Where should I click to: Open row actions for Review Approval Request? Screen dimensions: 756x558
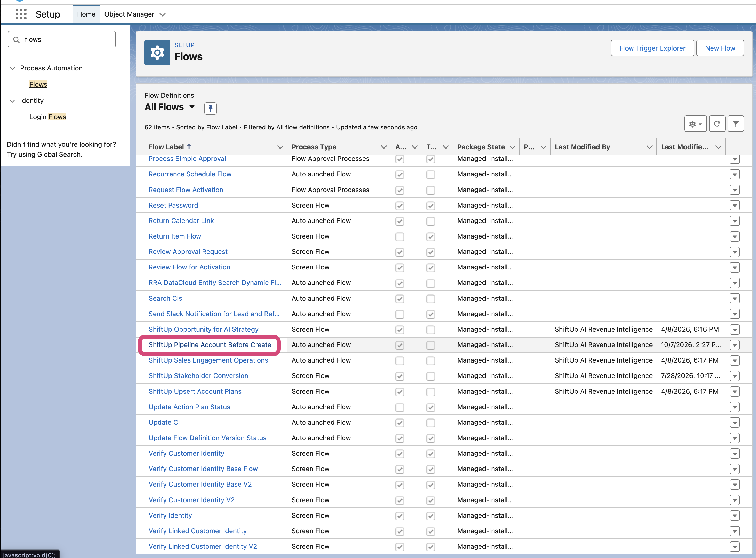tap(735, 252)
